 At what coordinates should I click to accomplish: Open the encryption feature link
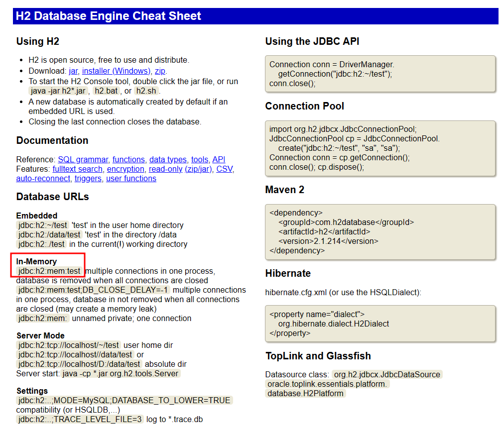tap(126, 169)
